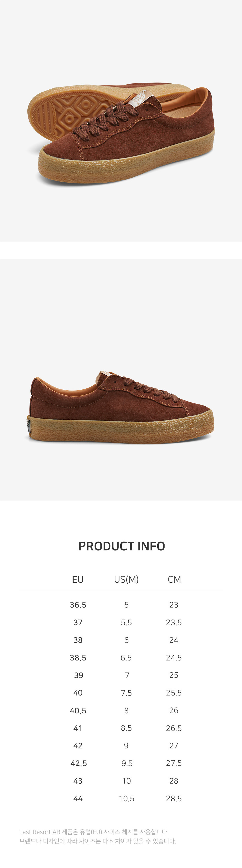
Task: Click the heel tab logo on side-view shoe
Action: [x=29, y=426]
